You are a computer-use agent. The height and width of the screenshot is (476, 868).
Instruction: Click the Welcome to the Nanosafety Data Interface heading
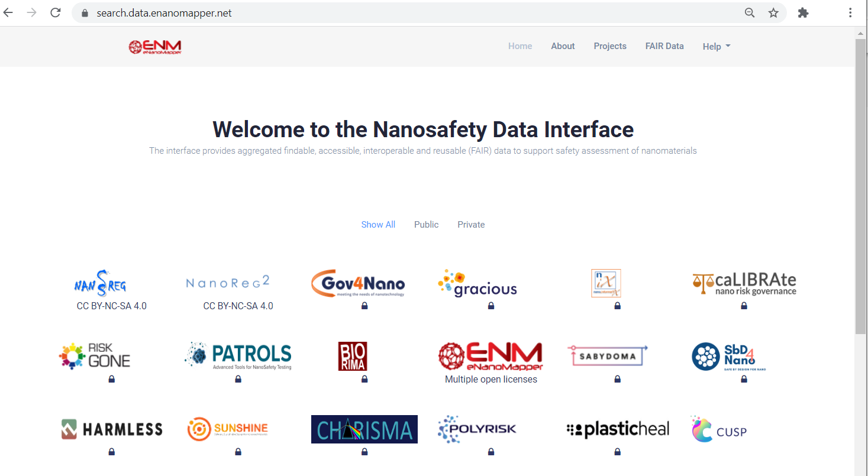coord(423,129)
